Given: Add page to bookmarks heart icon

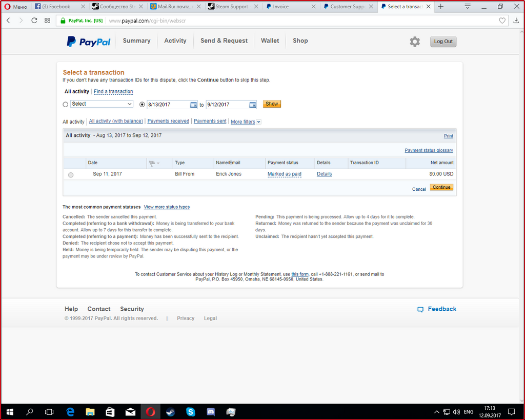Looking at the screenshot, I should click(x=502, y=21).
